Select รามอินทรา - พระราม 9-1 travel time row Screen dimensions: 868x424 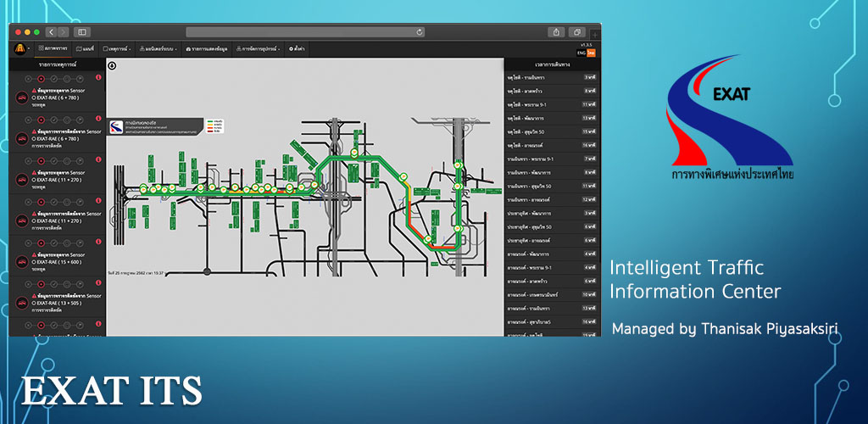click(x=552, y=159)
